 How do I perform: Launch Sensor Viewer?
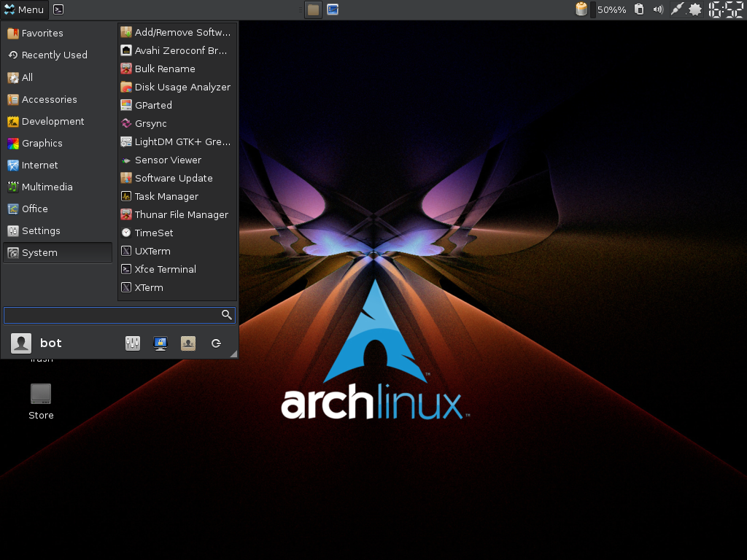tap(177, 160)
